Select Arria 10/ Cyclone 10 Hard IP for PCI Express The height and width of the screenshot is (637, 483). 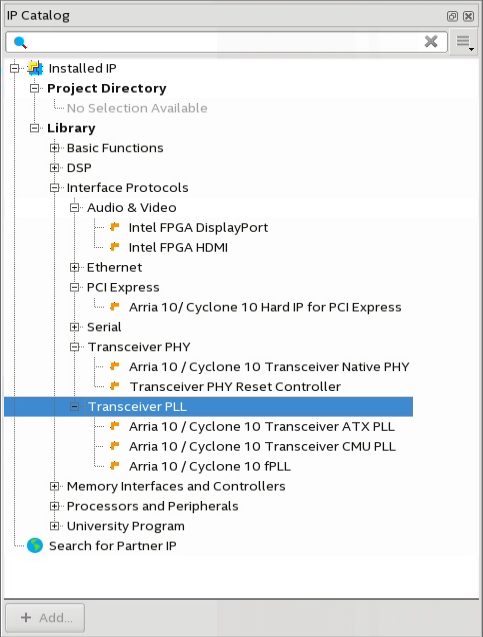point(265,307)
